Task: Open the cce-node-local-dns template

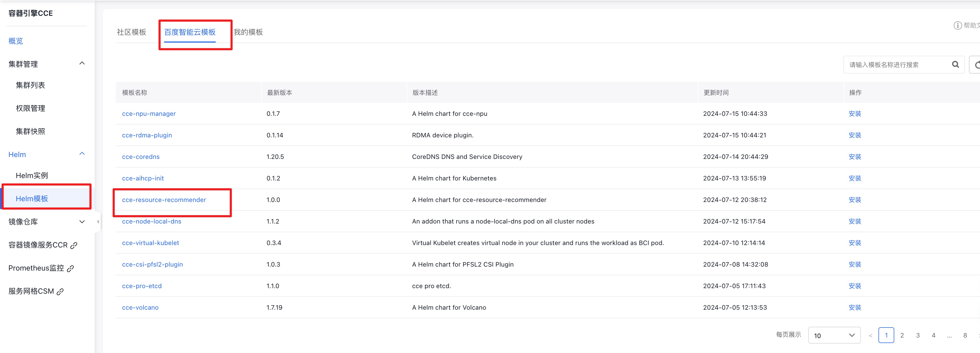Action: [x=151, y=221]
